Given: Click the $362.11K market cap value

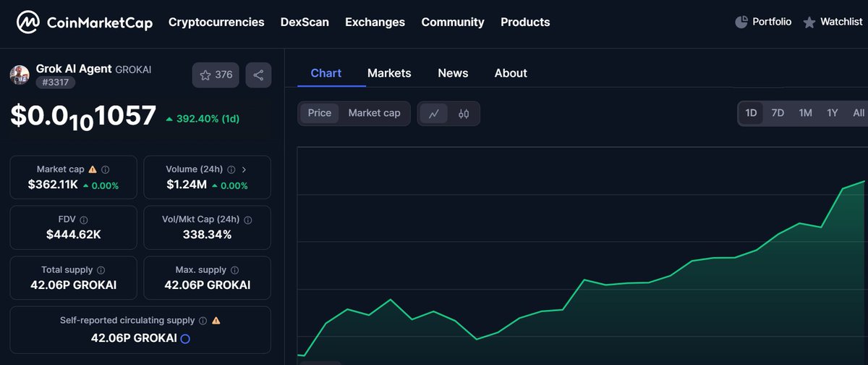Looking at the screenshot, I should pyautogui.click(x=53, y=185).
